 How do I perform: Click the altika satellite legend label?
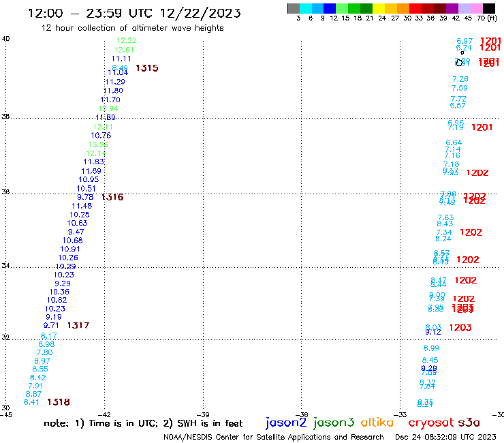pos(377,423)
